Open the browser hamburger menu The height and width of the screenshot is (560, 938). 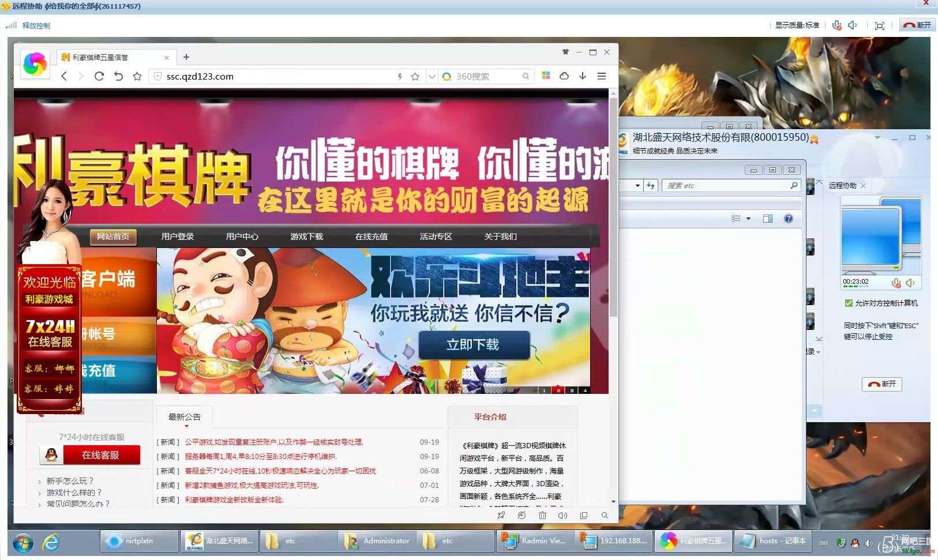point(602,76)
